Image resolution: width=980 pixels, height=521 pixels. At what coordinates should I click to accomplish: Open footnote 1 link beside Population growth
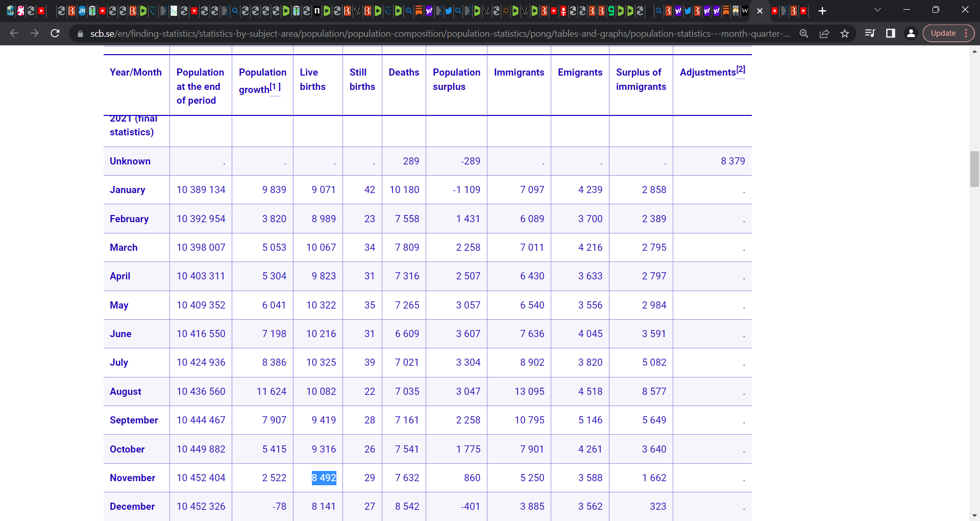[275, 87]
